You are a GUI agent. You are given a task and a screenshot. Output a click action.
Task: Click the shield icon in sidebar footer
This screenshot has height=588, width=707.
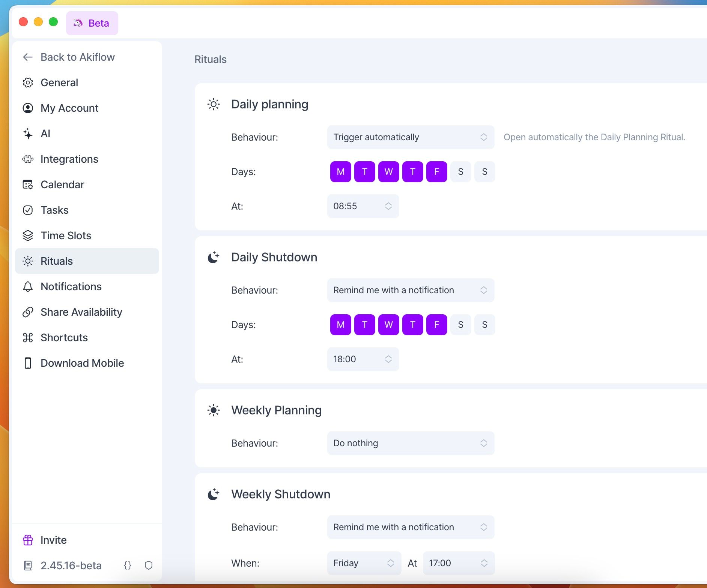[149, 565]
